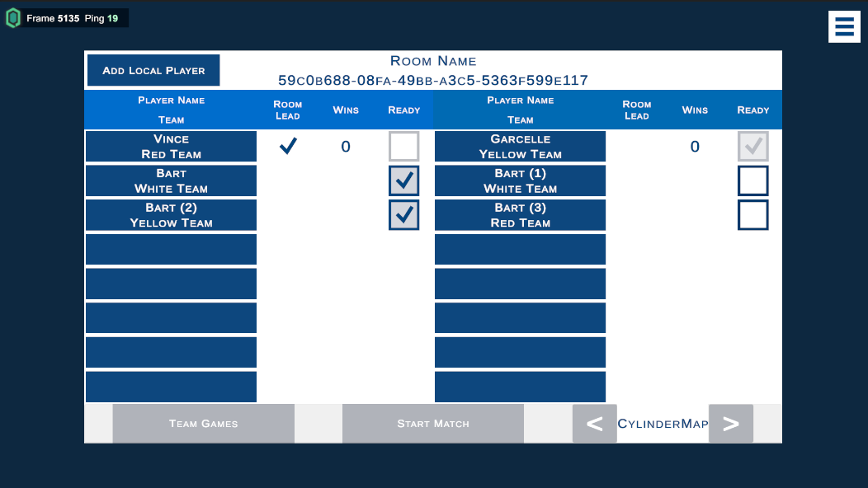Go to next map with right arrow
868x488 pixels.
click(730, 424)
